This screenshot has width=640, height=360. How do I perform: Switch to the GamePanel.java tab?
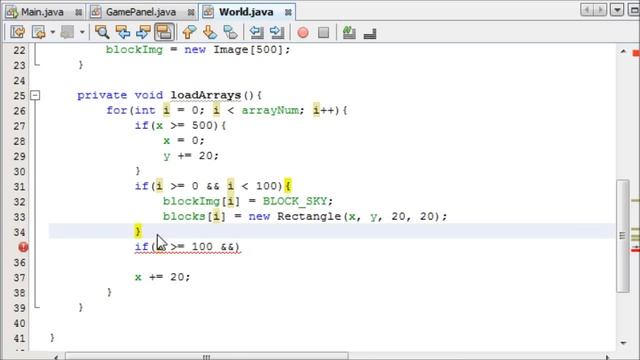click(141, 12)
